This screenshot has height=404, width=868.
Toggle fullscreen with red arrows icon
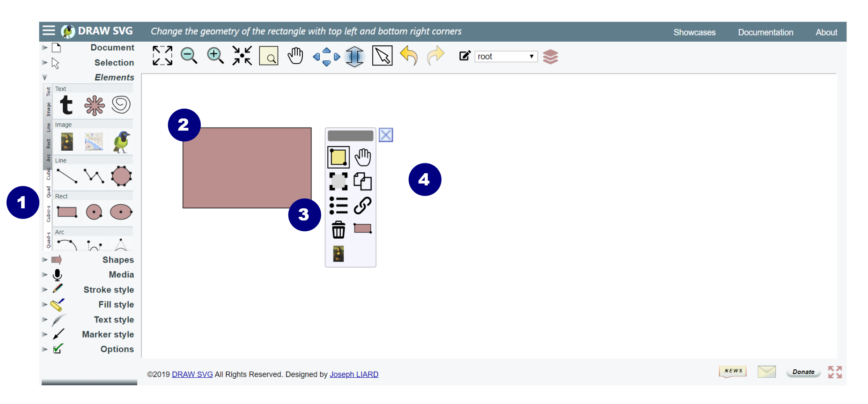tap(835, 372)
